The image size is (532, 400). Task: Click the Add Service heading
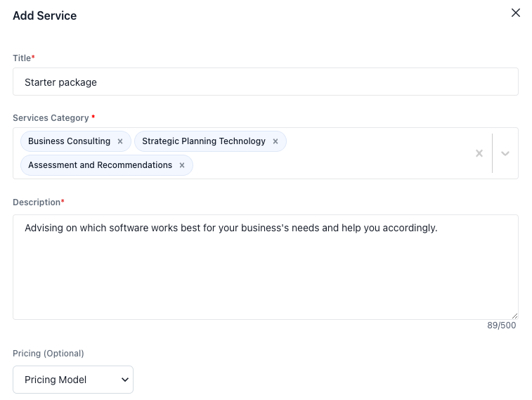45,16
